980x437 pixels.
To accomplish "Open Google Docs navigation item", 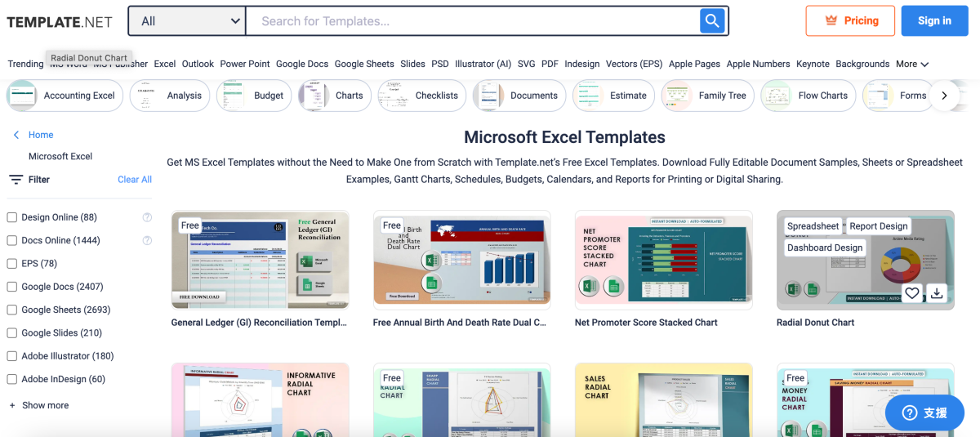I will [x=302, y=64].
